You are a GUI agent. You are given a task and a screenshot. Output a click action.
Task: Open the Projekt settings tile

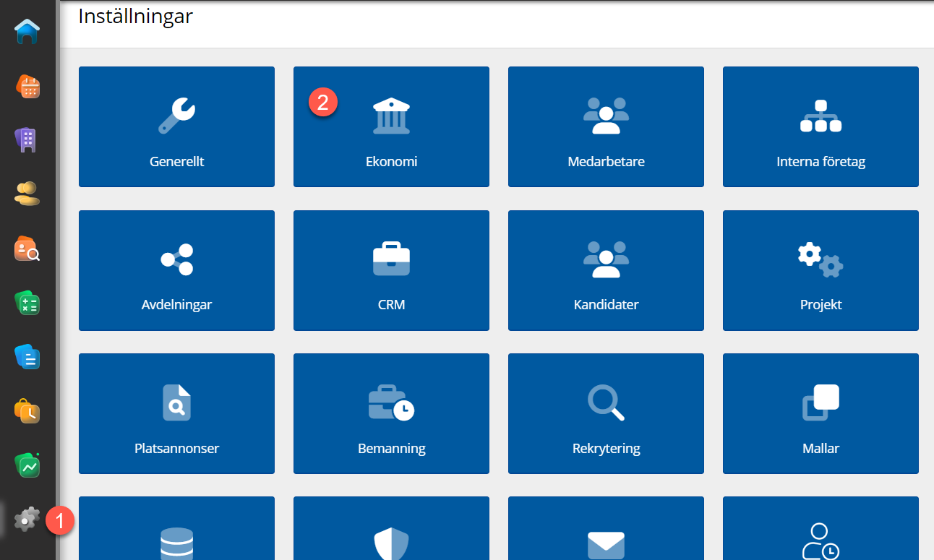tap(821, 270)
